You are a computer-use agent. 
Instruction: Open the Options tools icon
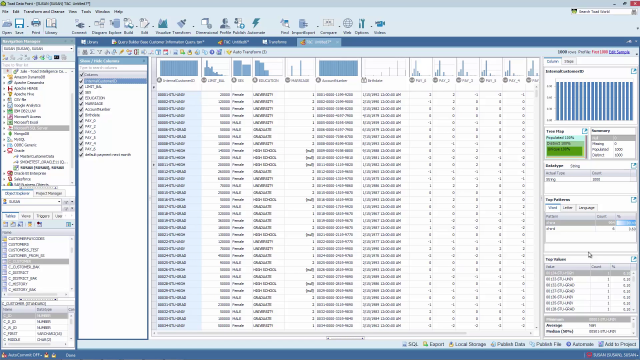click(x=362, y=26)
